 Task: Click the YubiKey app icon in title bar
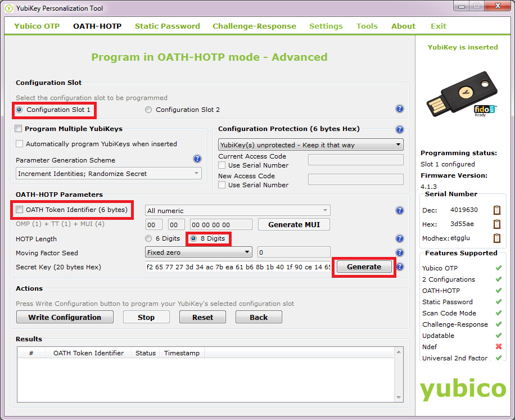[x=9, y=8]
